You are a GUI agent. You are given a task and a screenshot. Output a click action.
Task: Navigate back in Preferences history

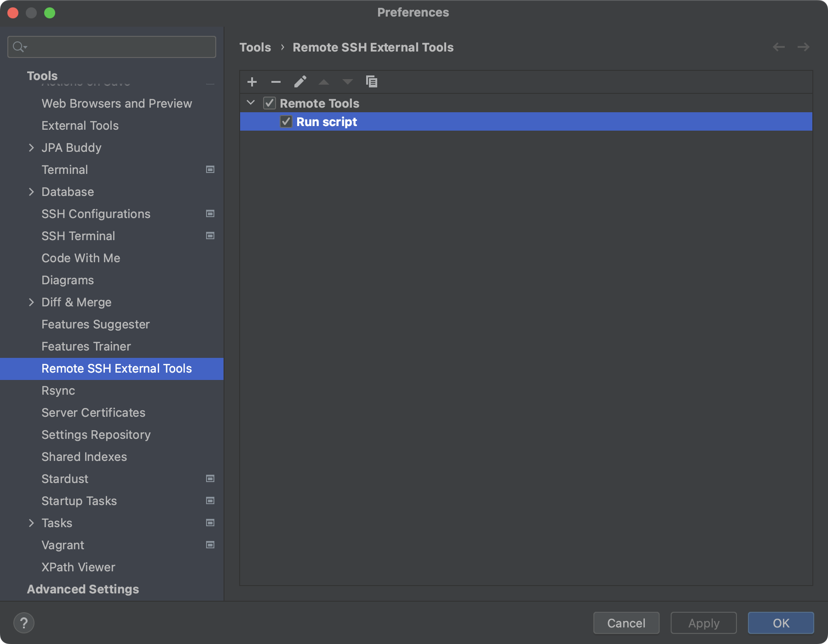(779, 47)
